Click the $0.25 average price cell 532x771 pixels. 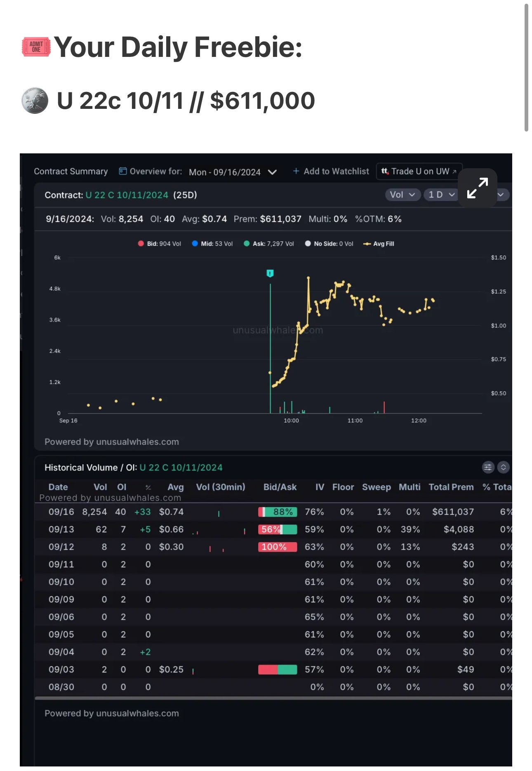tap(171, 670)
